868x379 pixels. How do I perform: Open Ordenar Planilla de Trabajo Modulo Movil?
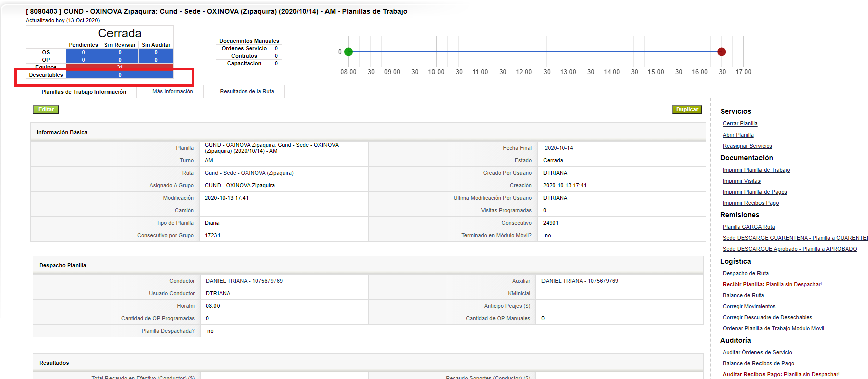773,328
